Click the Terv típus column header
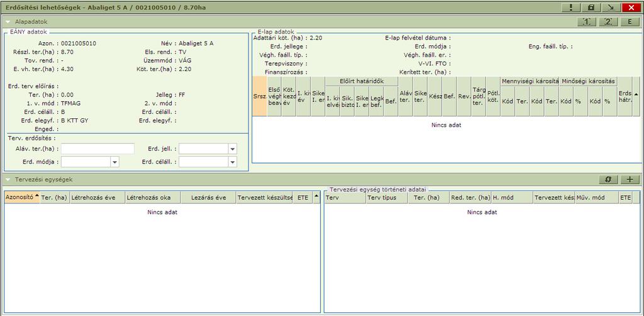Image resolution: width=644 pixels, height=316 pixels. pos(387,198)
